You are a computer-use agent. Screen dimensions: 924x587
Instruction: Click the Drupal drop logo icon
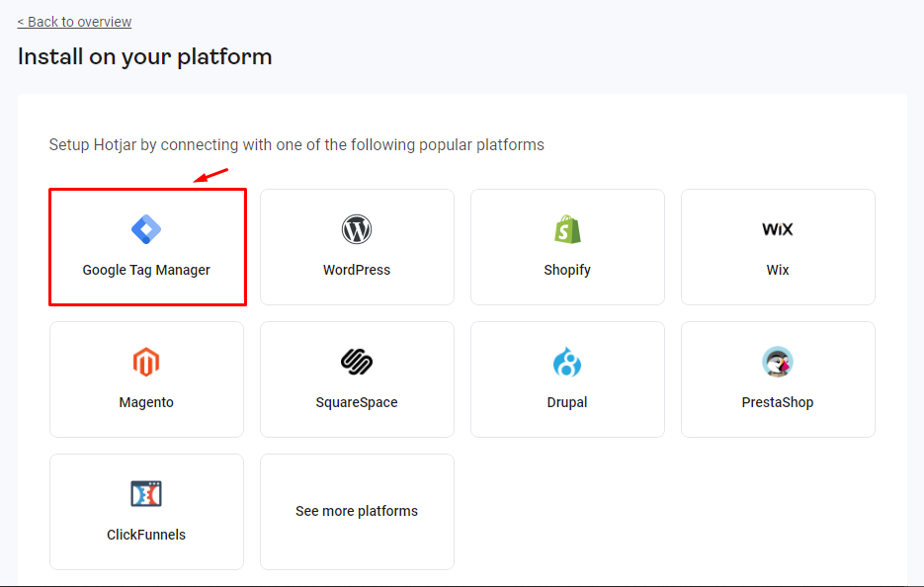567,362
